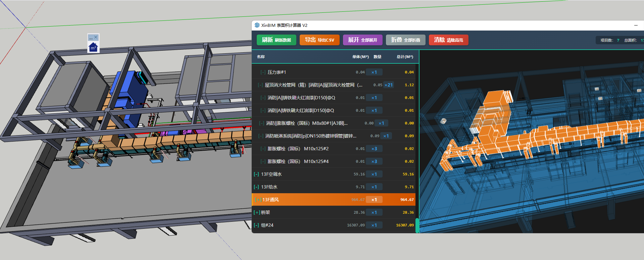Close the small floating m² toolbar
Image resolution: width=644 pixels, height=260 pixels.
click(96, 37)
